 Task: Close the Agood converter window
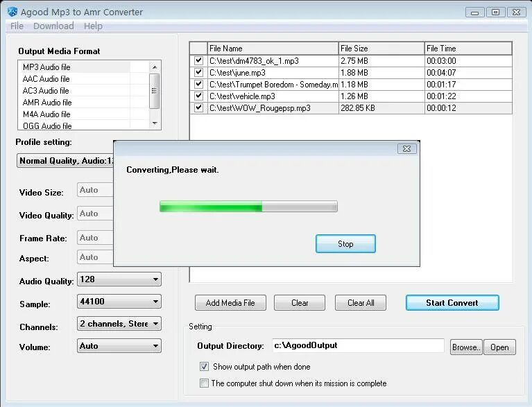tap(516, 12)
